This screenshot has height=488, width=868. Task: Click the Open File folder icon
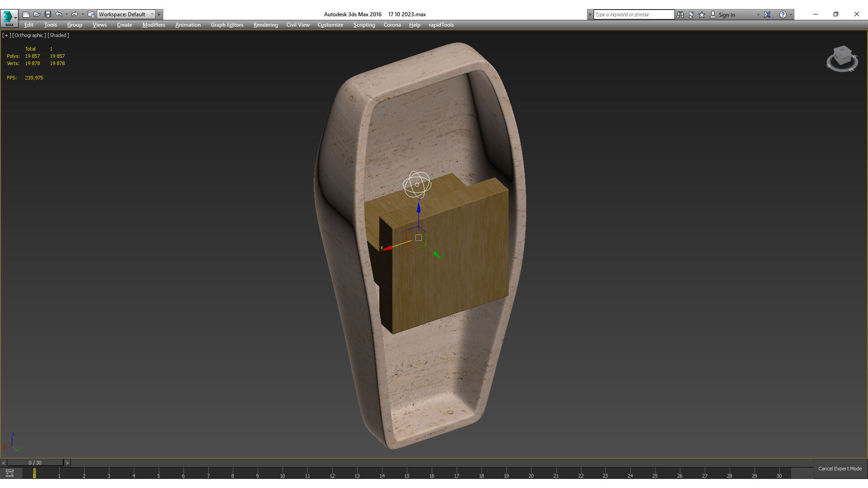click(x=37, y=14)
